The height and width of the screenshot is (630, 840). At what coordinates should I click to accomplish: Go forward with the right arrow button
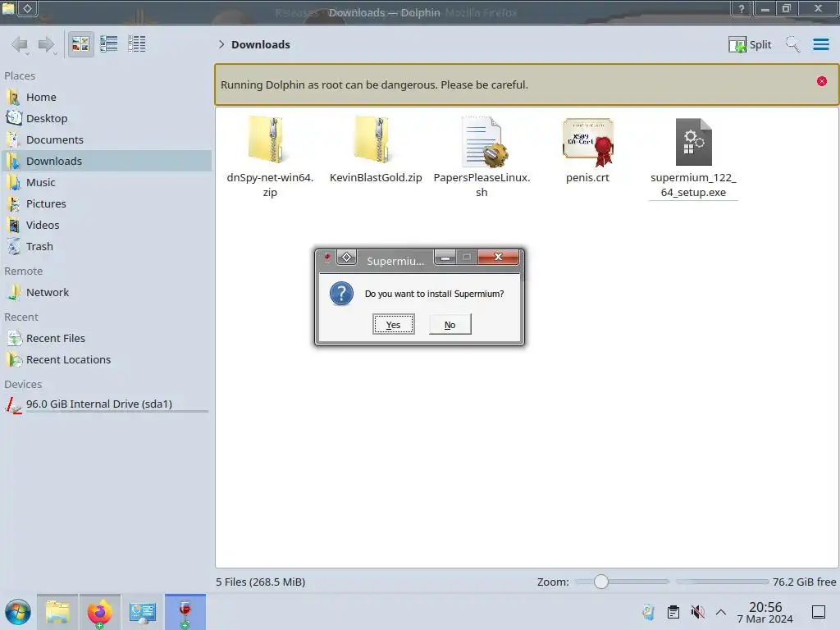click(x=47, y=44)
